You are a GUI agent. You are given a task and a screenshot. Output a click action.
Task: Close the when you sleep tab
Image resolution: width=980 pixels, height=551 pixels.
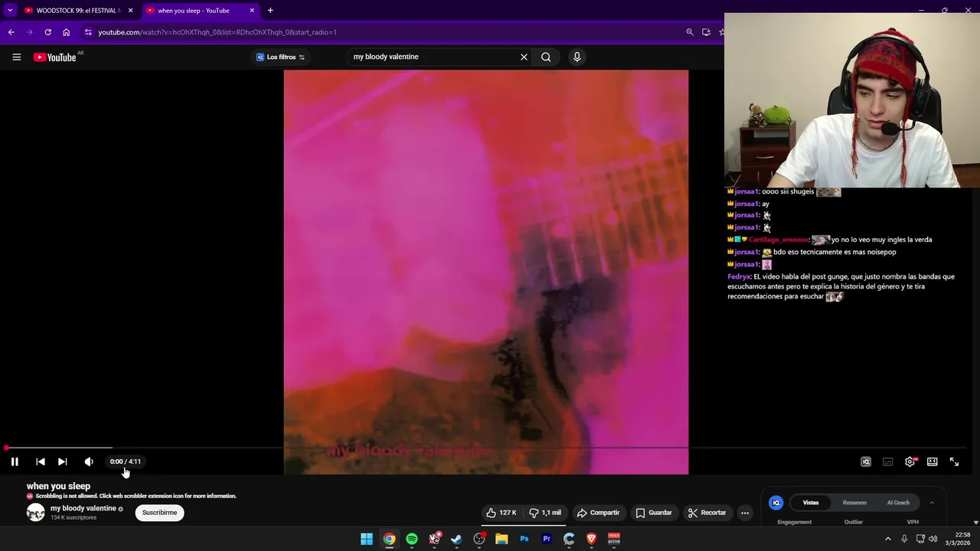coord(252,11)
